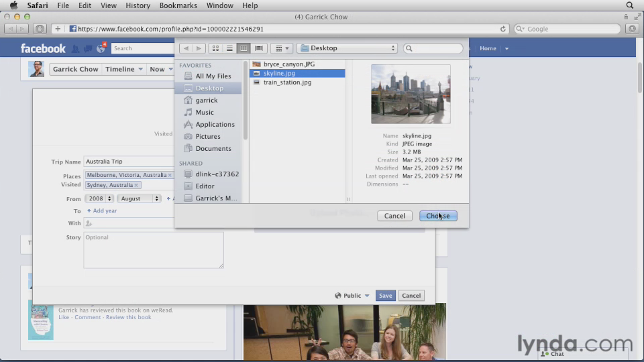Click the Safari add bookmark plus button
The height and width of the screenshot is (362, 644).
pos(58,29)
